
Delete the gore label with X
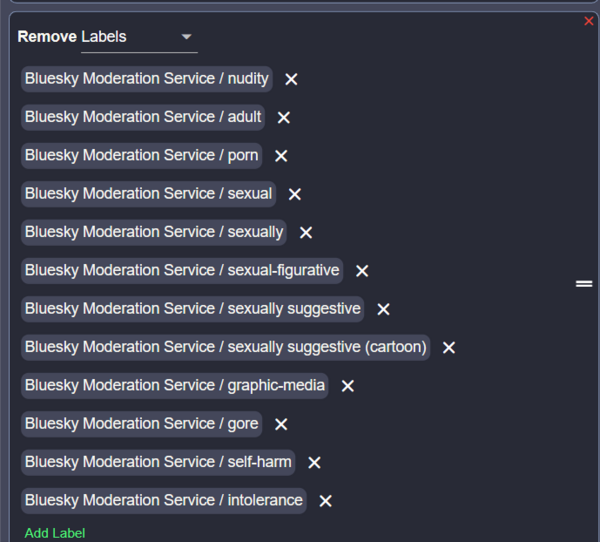281,424
